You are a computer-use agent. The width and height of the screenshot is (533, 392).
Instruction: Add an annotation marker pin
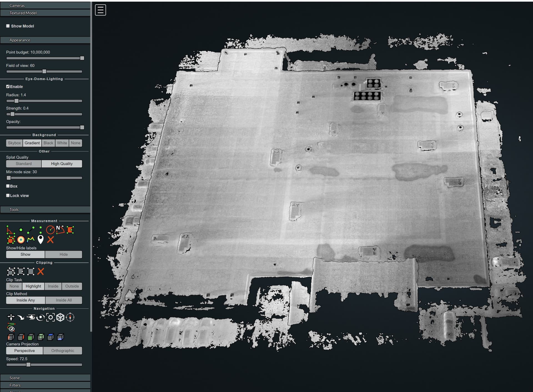point(41,239)
